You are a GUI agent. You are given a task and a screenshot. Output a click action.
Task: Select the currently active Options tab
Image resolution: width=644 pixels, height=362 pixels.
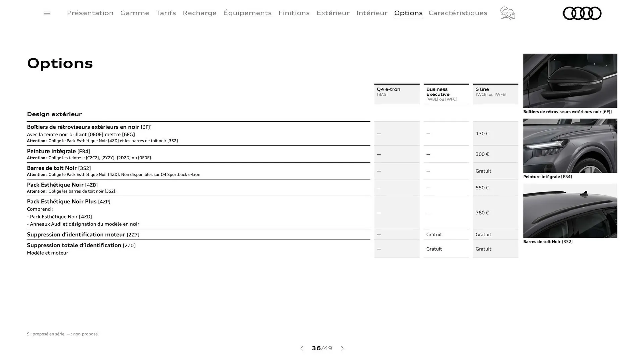coord(408,13)
